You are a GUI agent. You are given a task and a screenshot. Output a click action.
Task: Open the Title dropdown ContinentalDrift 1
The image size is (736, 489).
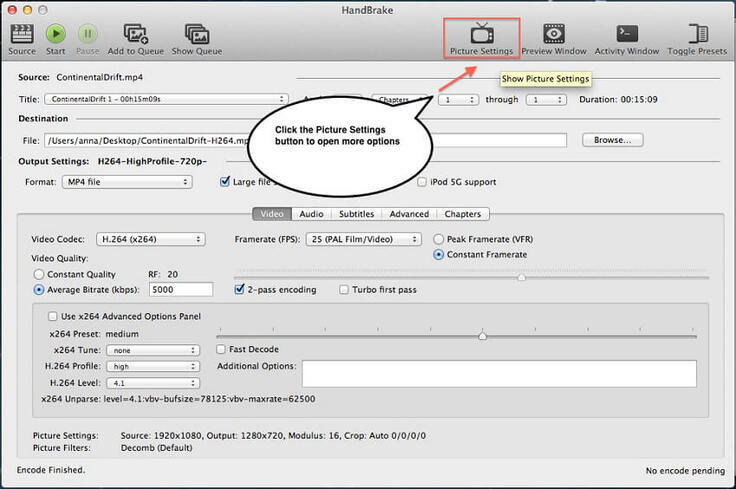166,99
